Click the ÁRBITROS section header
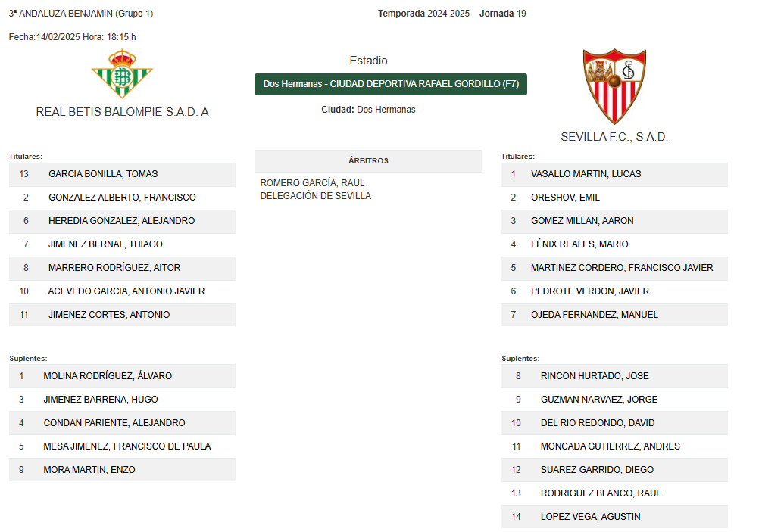Image resolution: width=762 pixels, height=532 pixels. click(368, 160)
